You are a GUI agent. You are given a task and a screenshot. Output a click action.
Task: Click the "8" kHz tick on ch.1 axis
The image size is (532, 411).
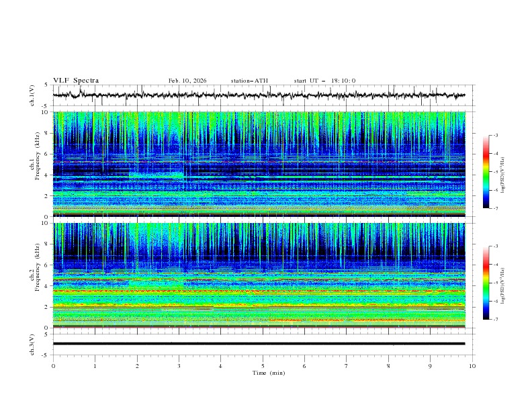click(x=47, y=133)
